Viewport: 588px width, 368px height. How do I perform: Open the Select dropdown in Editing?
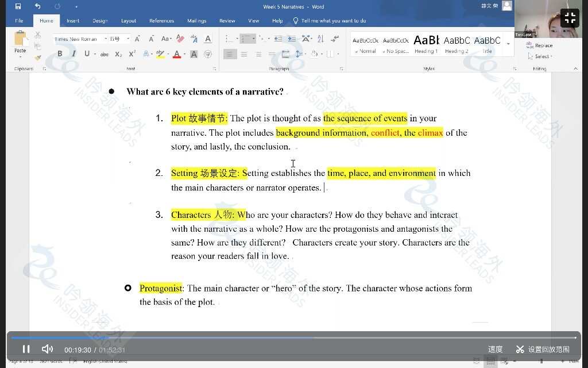[543, 56]
